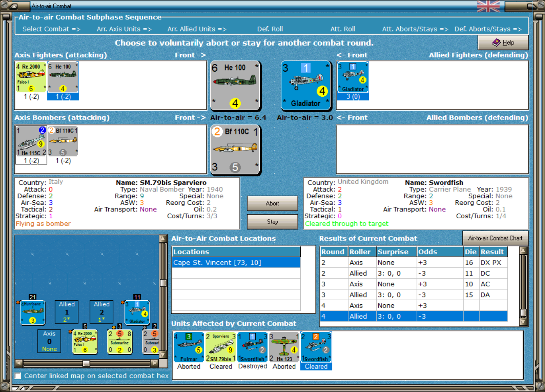Click the 'Def. Aborts/Stays =>' subphase step
This screenshot has width=545, height=392.
488,29
